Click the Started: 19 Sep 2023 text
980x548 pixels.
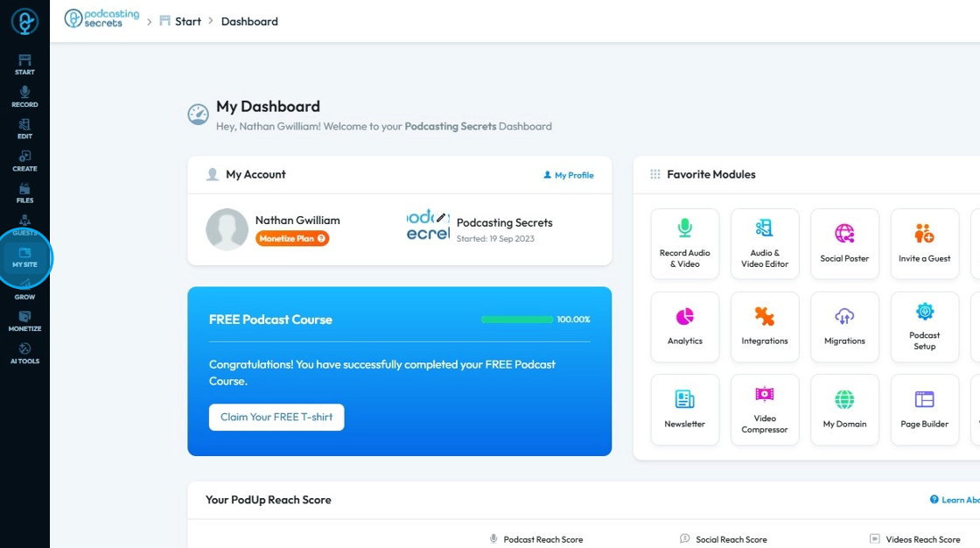tap(495, 239)
